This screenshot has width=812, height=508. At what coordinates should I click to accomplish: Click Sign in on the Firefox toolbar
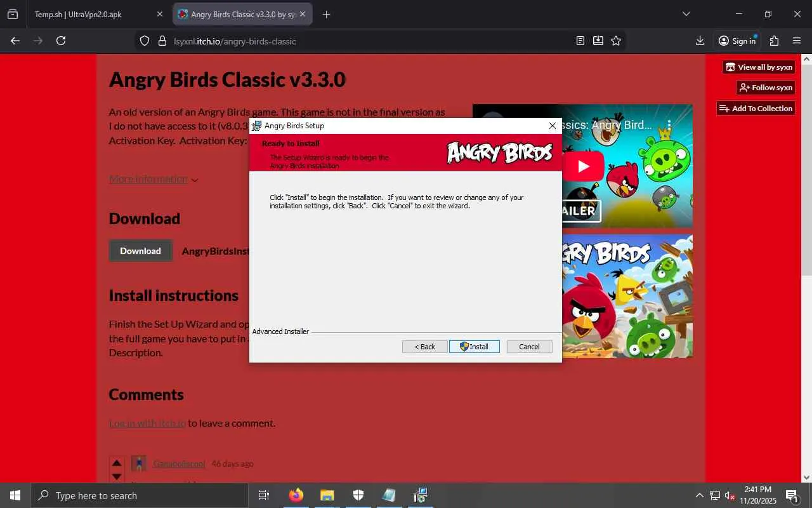(737, 41)
